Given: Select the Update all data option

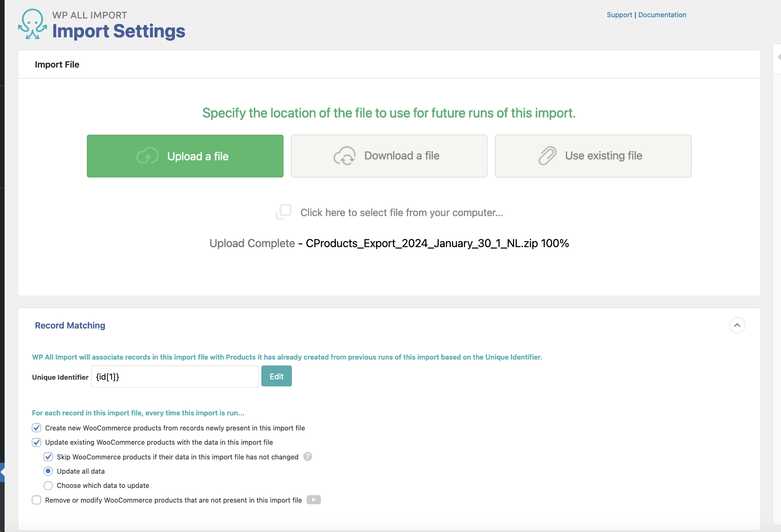Looking at the screenshot, I should point(48,471).
